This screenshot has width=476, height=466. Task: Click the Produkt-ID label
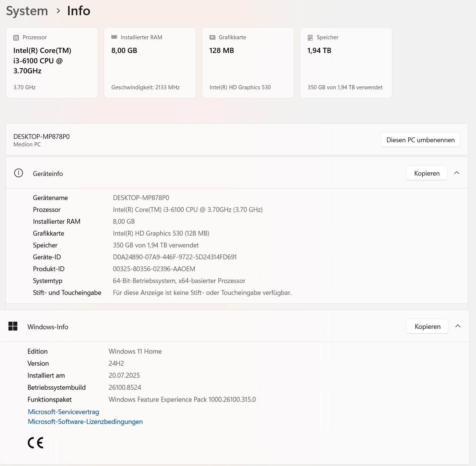[x=48, y=269]
